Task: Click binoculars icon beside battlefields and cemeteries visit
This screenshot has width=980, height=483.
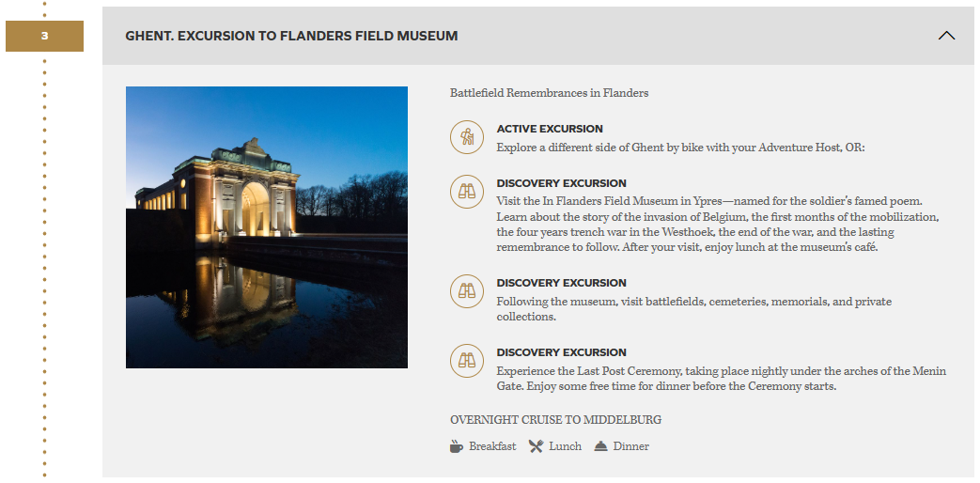Action: pyautogui.click(x=467, y=291)
